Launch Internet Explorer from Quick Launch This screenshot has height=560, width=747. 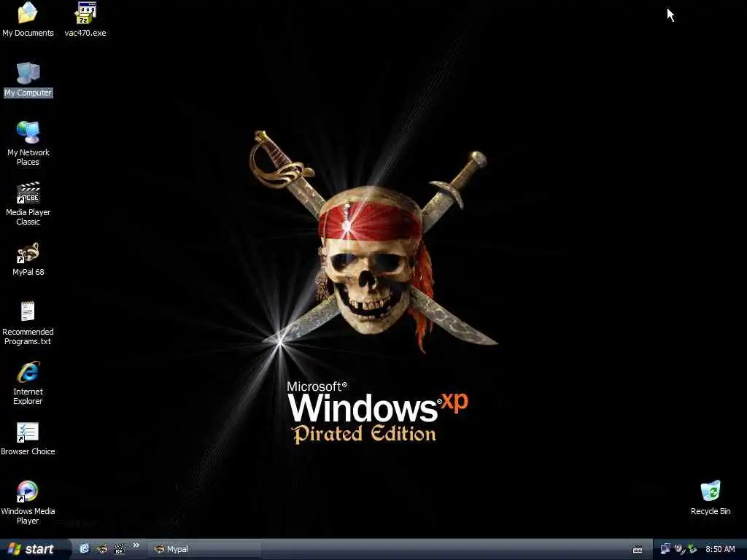coord(85,549)
